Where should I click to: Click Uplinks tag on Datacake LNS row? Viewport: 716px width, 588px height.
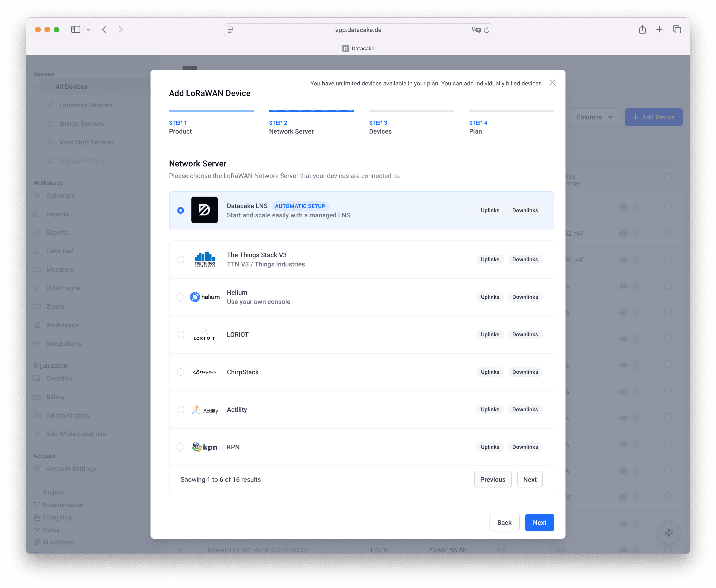490,210
